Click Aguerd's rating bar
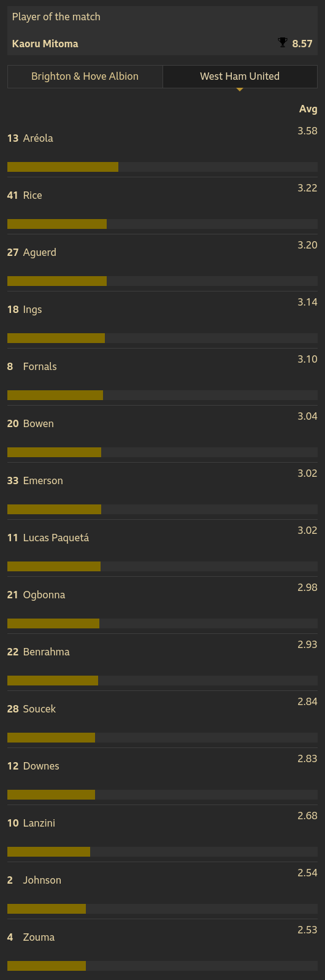The height and width of the screenshot is (980, 325). tap(162, 281)
